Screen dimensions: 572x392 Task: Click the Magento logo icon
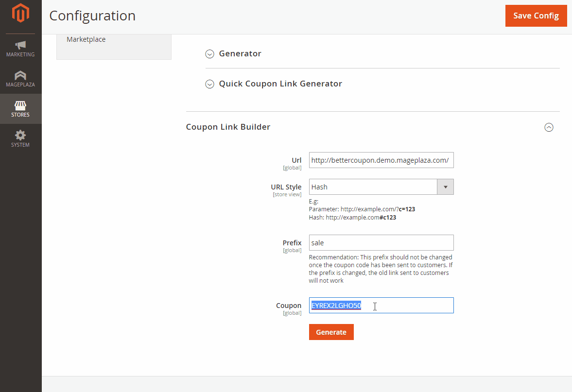point(20,14)
